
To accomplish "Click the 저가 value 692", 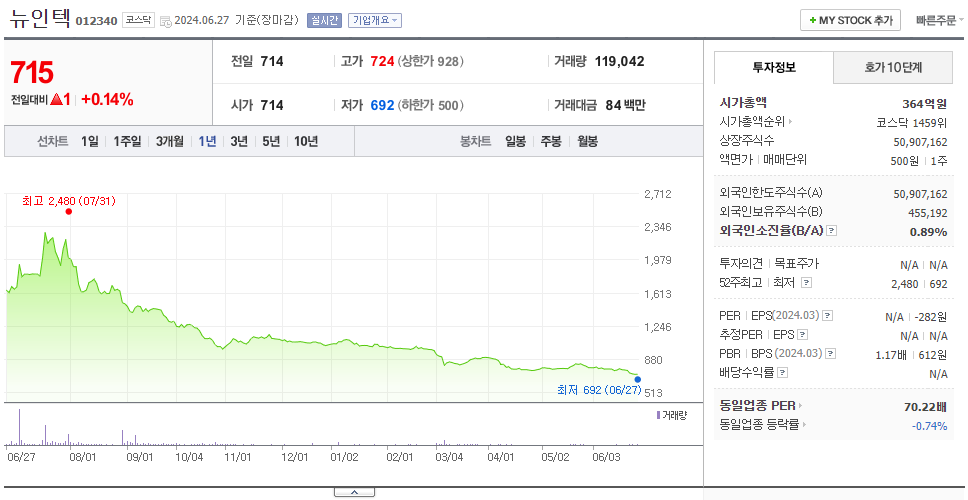I will pyautogui.click(x=382, y=106).
